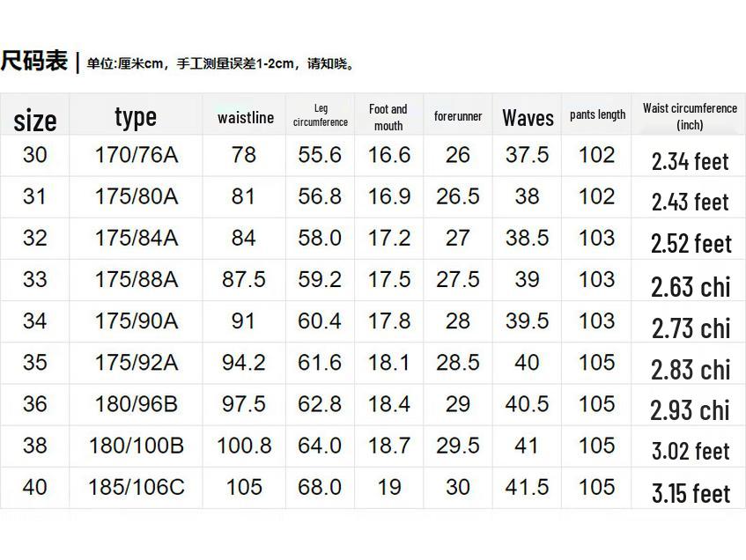
Task: Click the 100.8 waistline value
Action: pyautogui.click(x=244, y=446)
